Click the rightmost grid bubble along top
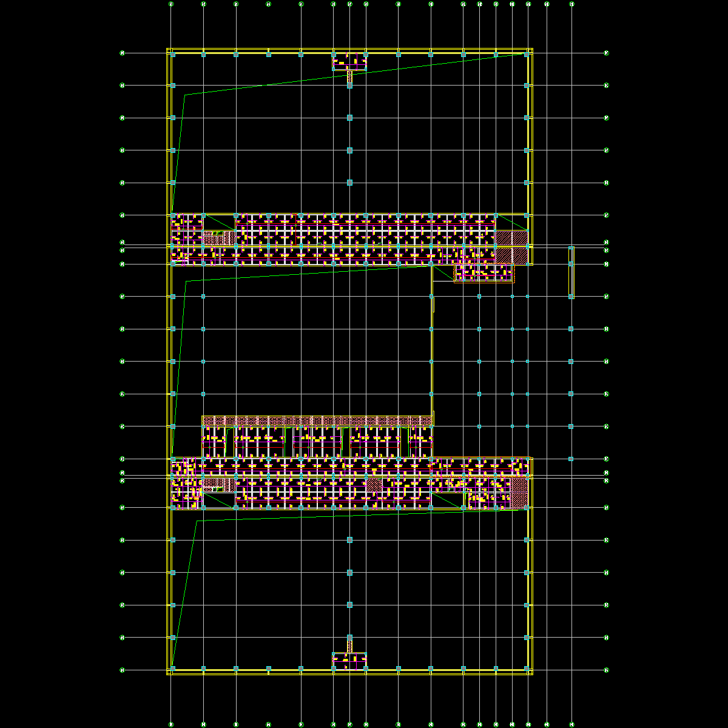The image size is (728, 728). tap(571, 4)
